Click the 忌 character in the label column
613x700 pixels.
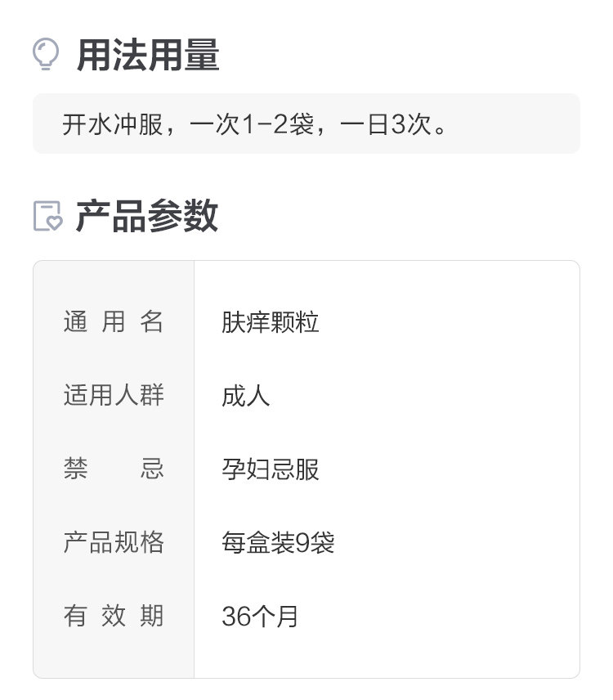click(152, 469)
